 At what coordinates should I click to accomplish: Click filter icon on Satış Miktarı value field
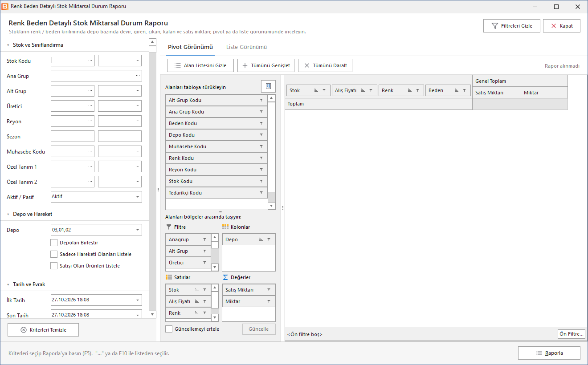[x=269, y=290]
